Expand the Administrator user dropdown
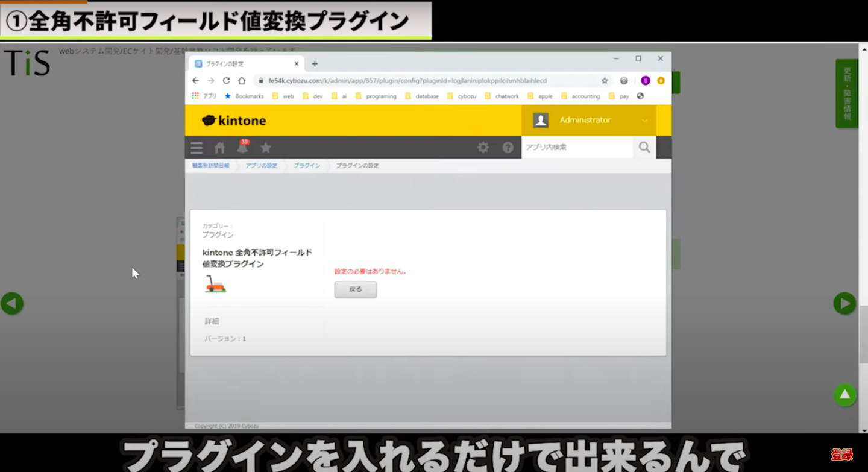This screenshot has width=868, height=472. tap(644, 121)
